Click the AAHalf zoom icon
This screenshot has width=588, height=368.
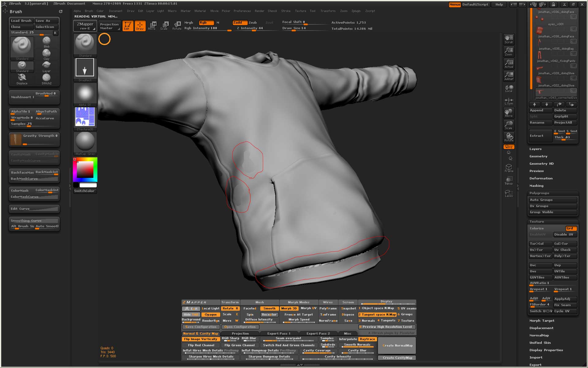coord(509,76)
